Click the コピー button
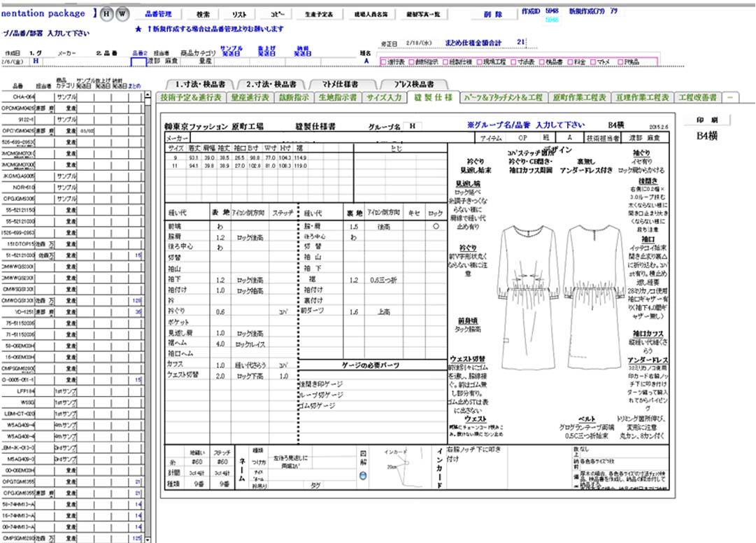 (277, 15)
